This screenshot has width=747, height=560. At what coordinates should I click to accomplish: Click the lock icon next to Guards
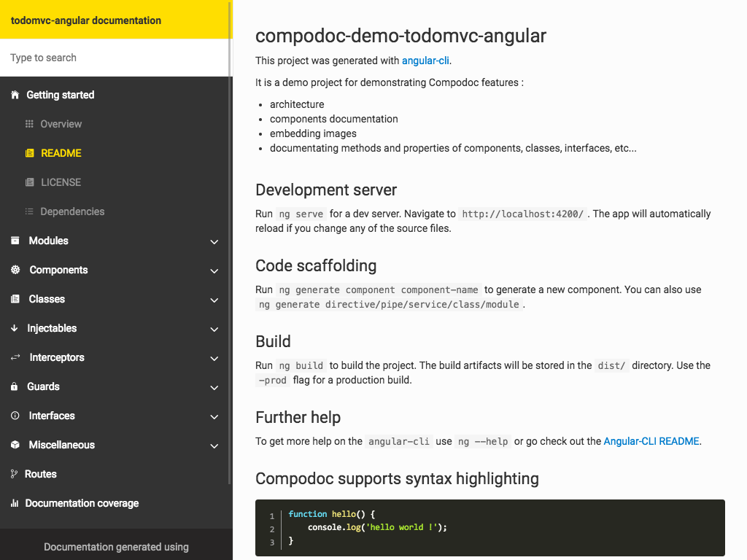click(15, 386)
